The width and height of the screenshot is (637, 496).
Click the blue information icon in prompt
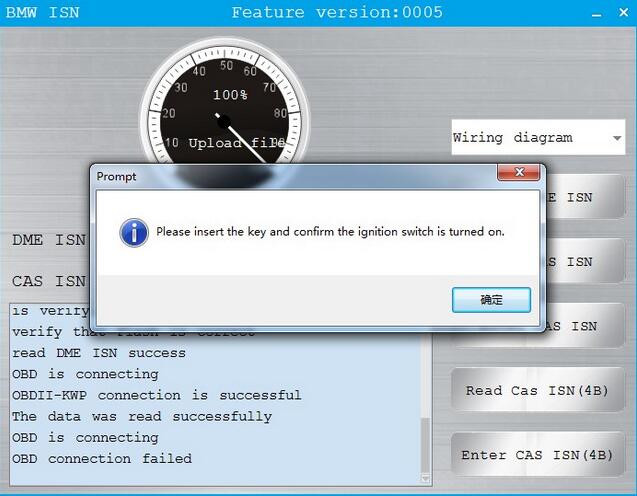[134, 233]
